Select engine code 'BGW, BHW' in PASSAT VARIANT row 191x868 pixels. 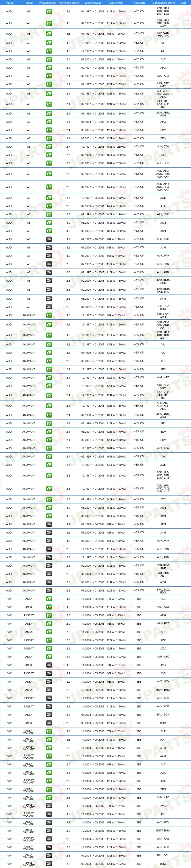coord(163,830)
